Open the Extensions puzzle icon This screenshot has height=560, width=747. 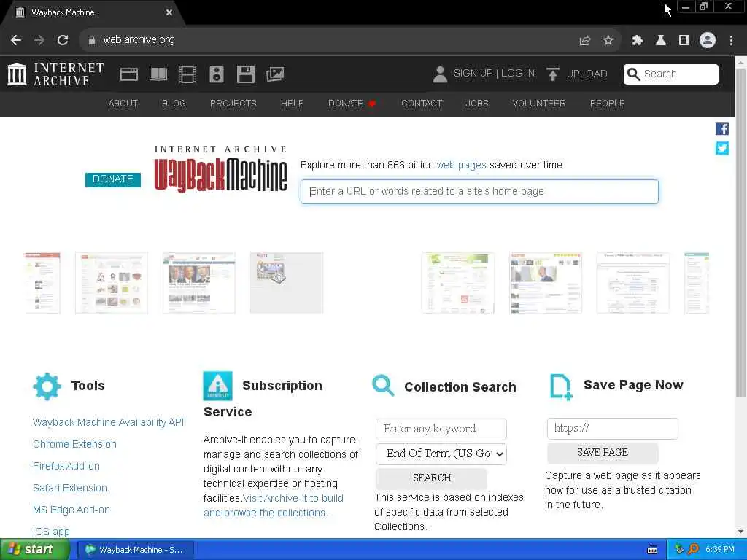[x=638, y=41]
